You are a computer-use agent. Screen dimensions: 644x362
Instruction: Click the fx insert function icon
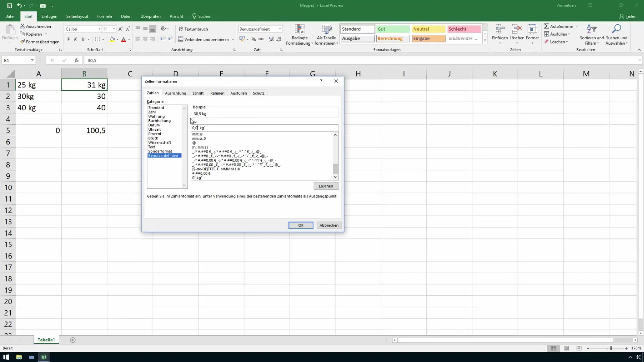coord(76,60)
